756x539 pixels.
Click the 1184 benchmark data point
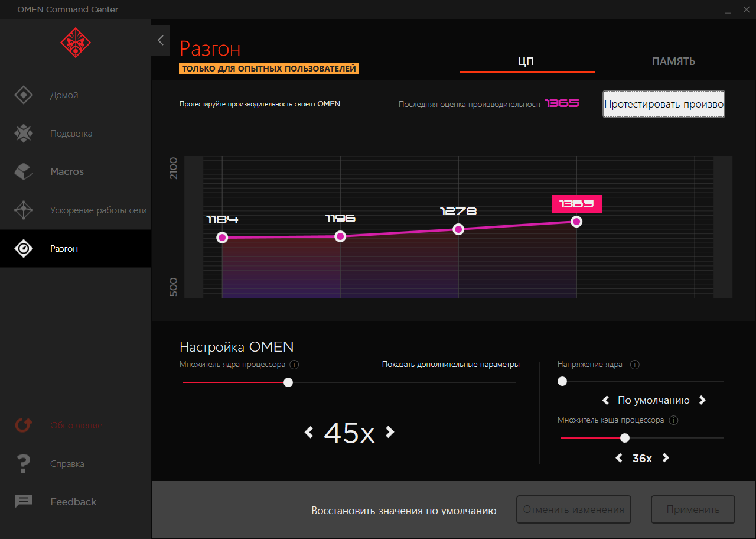(x=222, y=238)
